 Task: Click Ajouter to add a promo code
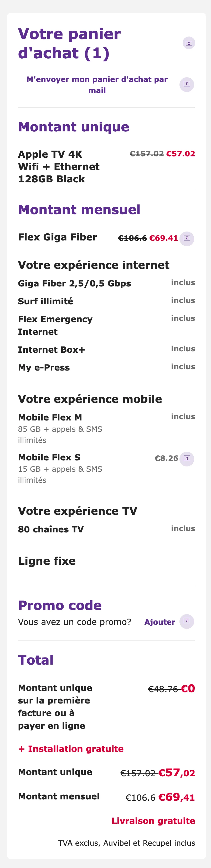click(x=159, y=622)
